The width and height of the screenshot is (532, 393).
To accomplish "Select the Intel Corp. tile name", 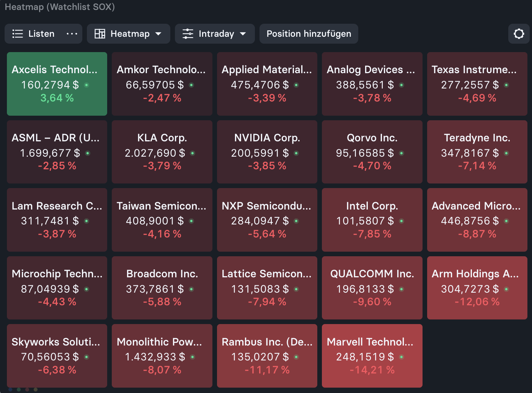I will coord(372,206).
